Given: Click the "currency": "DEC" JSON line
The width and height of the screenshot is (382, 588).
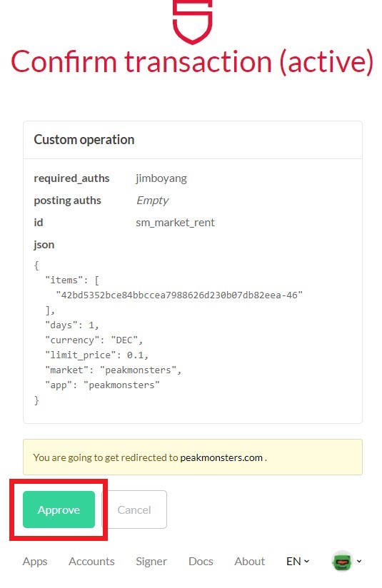Looking at the screenshot, I should (94, 340).
